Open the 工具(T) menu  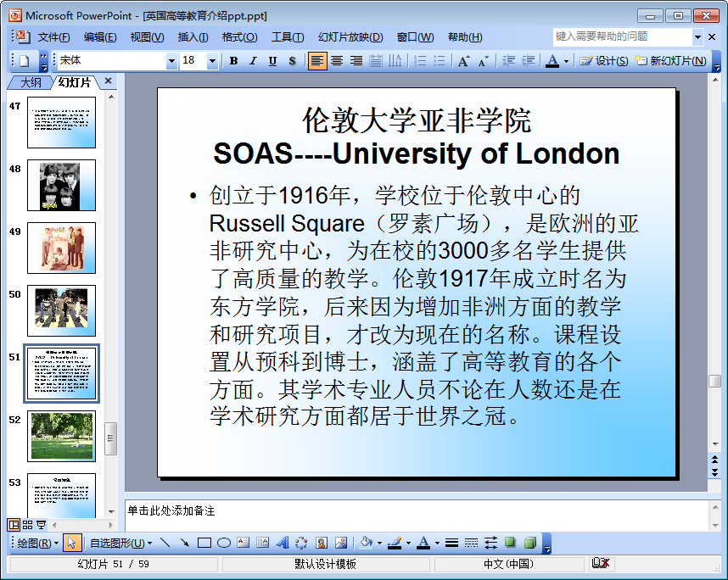pos(288,37)
